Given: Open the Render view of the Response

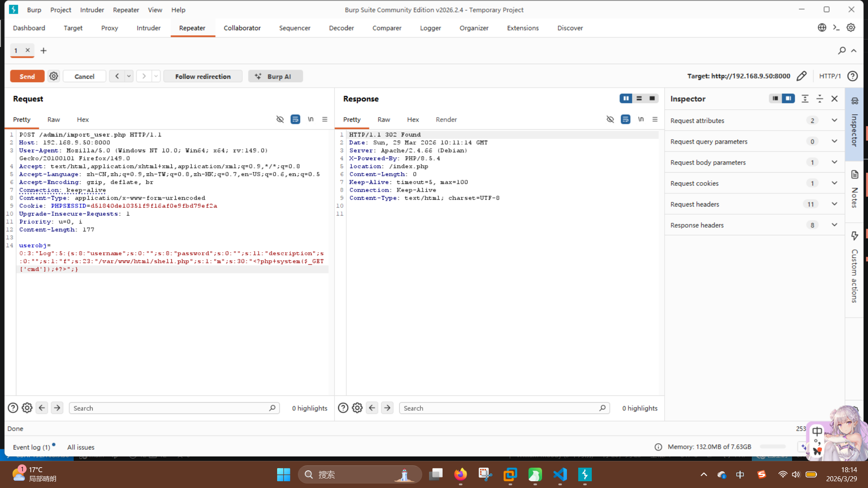Looking at the screenshot, I should (446, 120).
